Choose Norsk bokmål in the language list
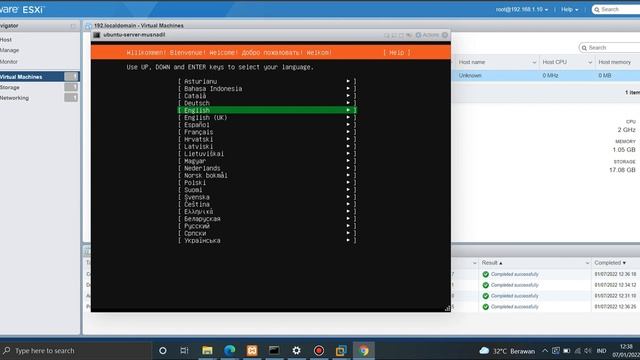This screenshot has height=360, width=640. tap(267, 176)
